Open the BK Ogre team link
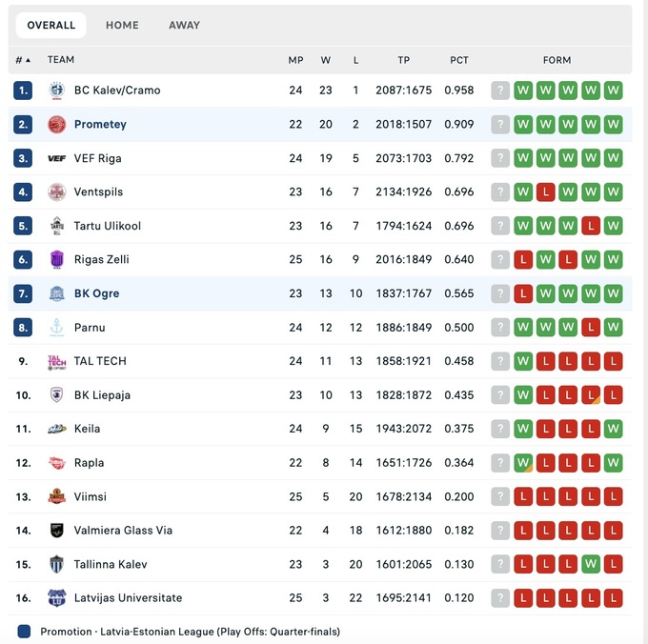The height and width of the screenshot is (644, 648). tap(96, 293)
